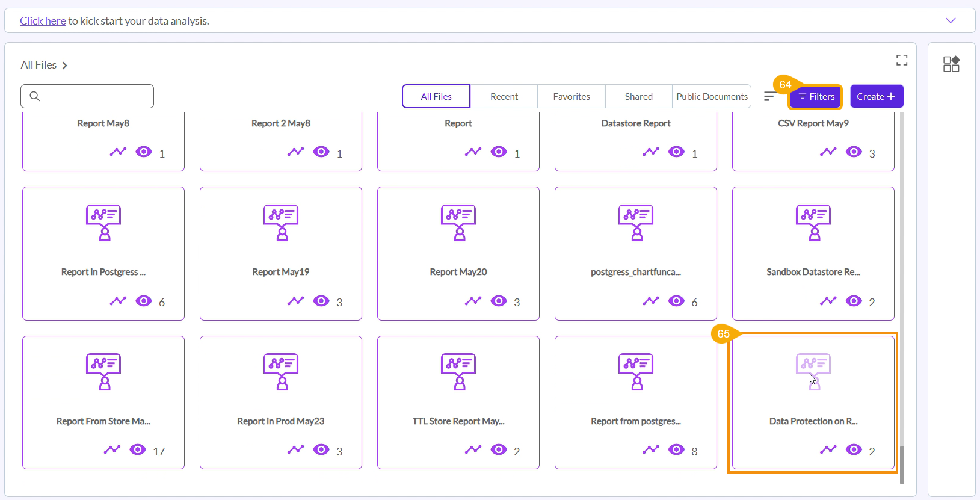Focus the file search input field

pos(87,96)
